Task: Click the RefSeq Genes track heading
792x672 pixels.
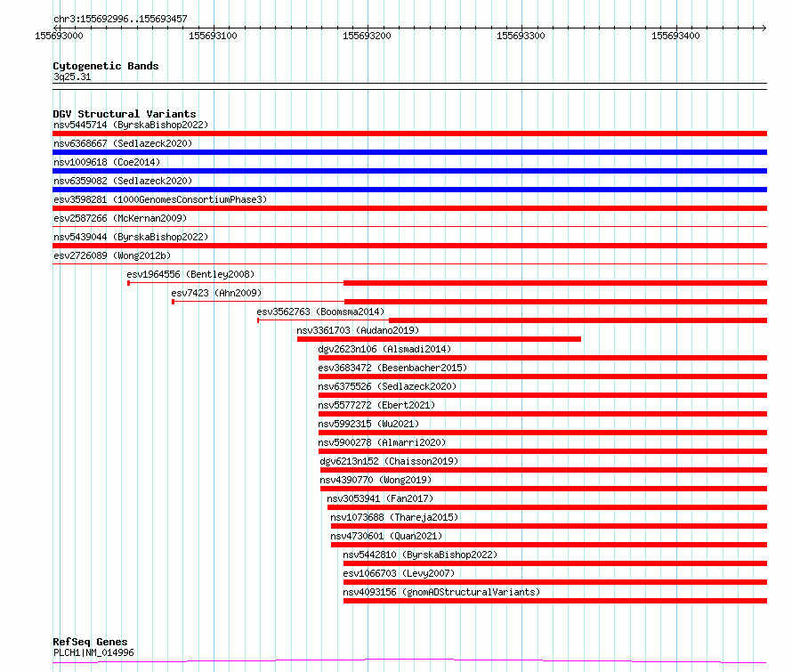Action: (x=90, y=642)
